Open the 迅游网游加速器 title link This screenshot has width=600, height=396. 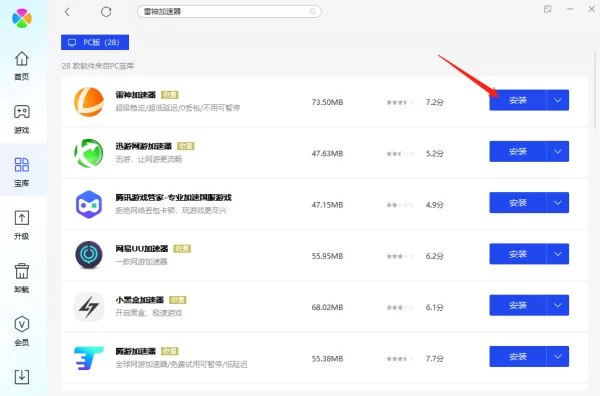pos(144,146)
